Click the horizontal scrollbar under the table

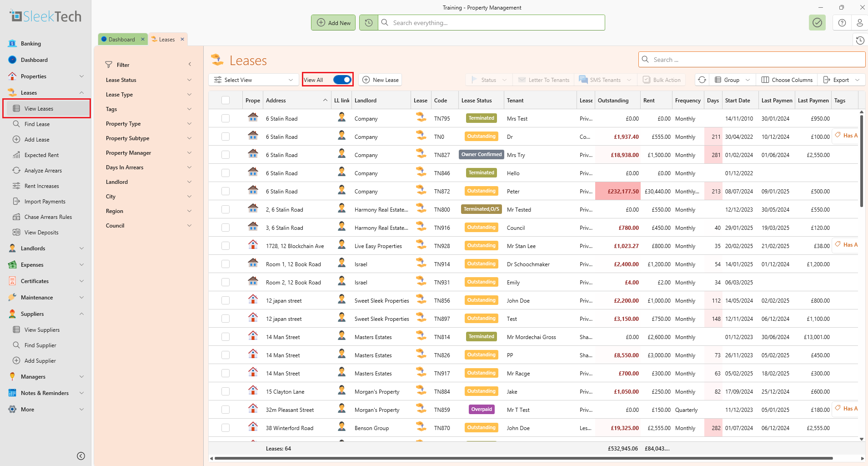click(x=523, y=458)
